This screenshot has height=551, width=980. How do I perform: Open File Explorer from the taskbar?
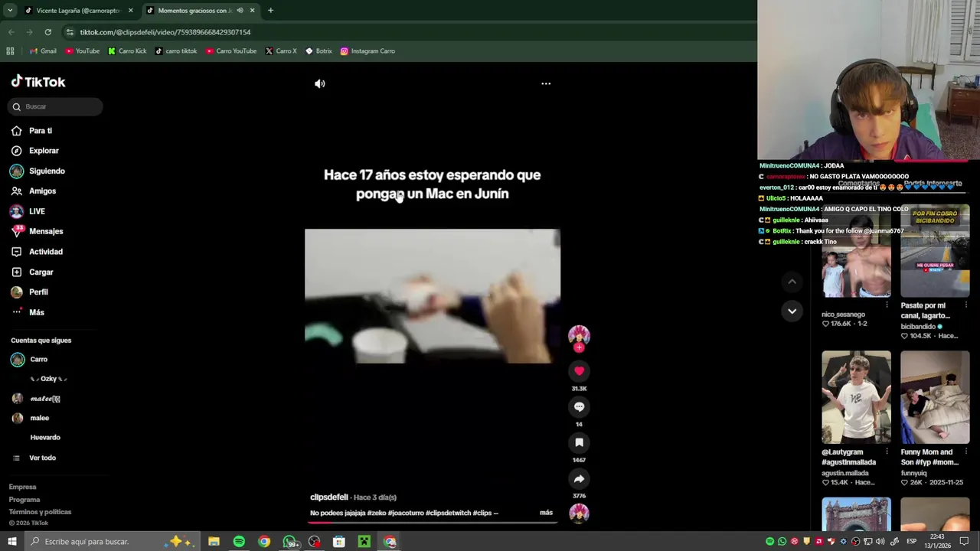(214, 542)
